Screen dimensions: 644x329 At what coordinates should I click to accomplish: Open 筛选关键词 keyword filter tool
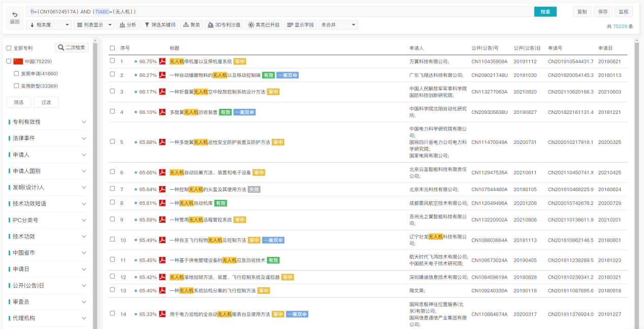pos(159,24)
